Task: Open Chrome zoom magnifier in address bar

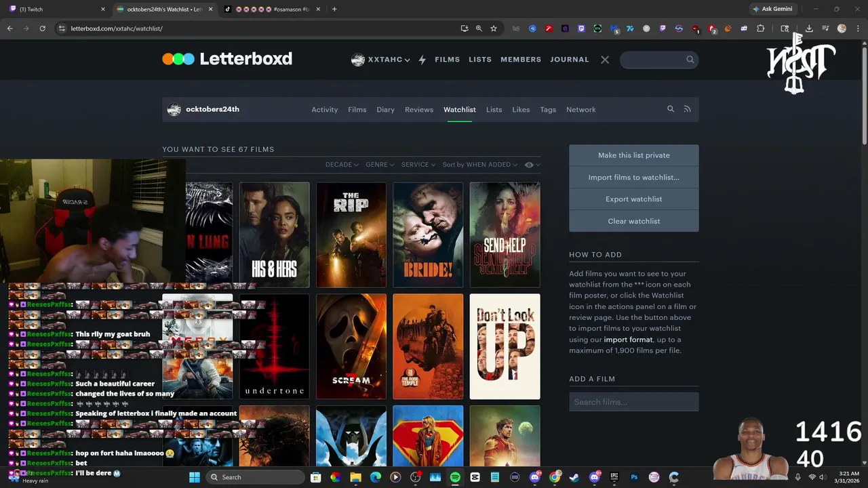Action: (479, 28)
